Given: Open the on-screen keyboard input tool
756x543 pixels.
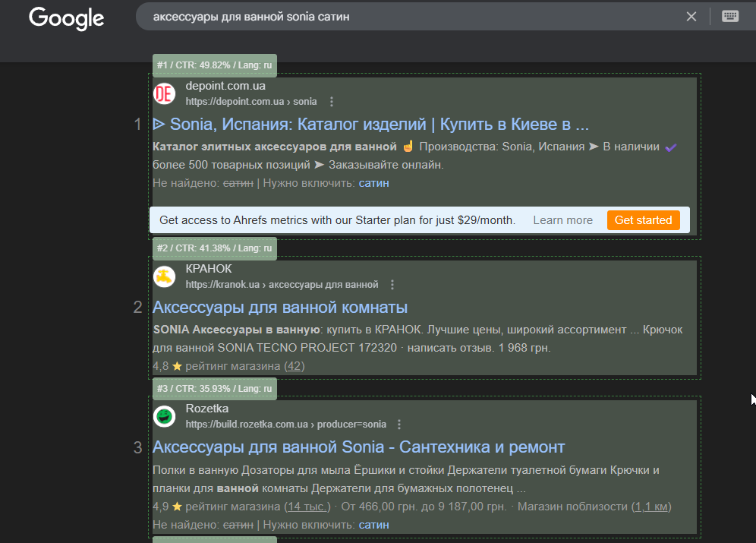Looking at the screenshot, I should [730, 17].
